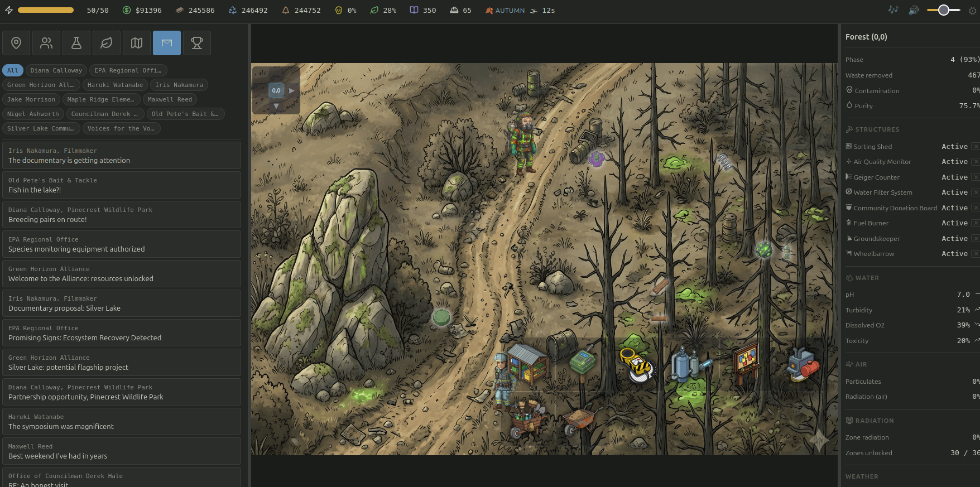The width and height of the screenshot is (980, 487).
Task: Toggle Water Filter System Active status
Action: [x=954, y=192]
